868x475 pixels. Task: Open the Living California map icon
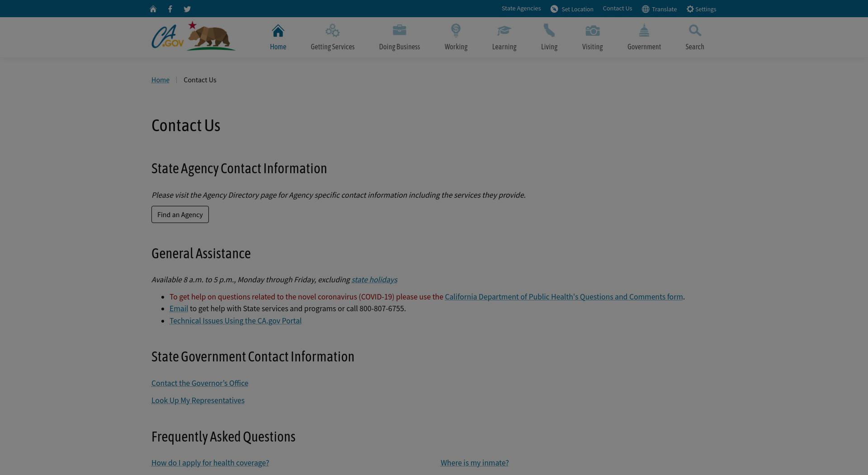[549, 30]
